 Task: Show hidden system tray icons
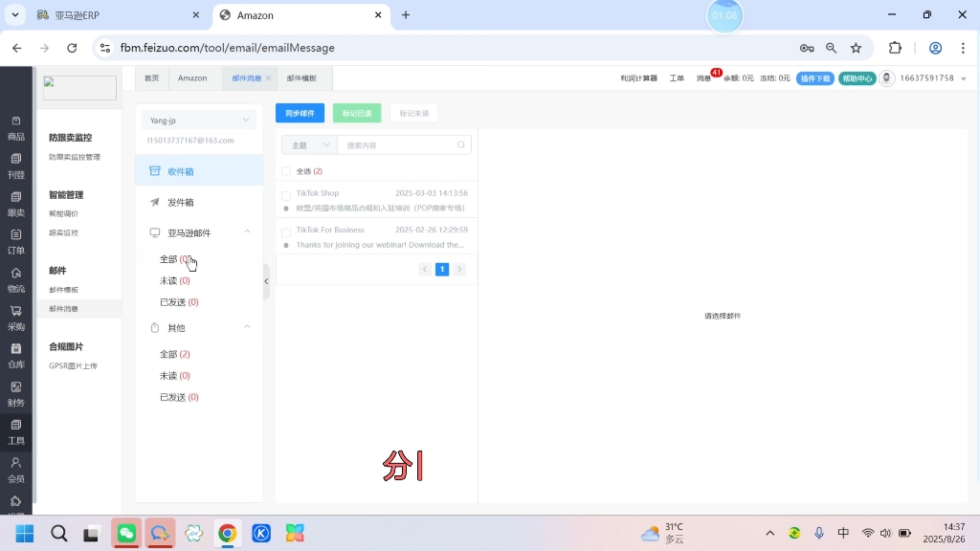[770, 533]
